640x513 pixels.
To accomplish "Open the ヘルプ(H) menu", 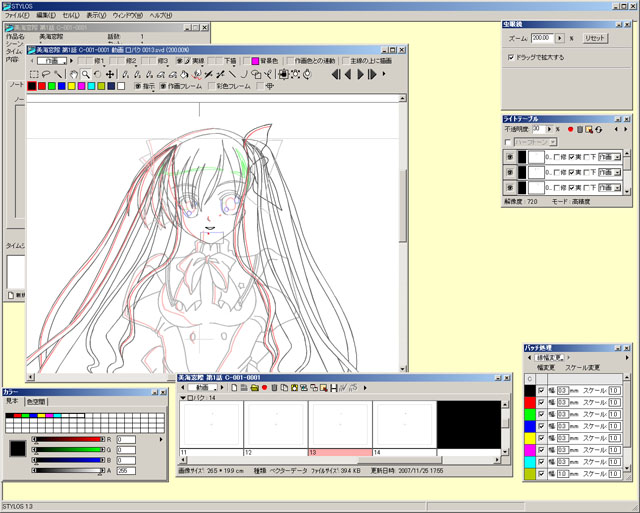I will pos(160,16).
